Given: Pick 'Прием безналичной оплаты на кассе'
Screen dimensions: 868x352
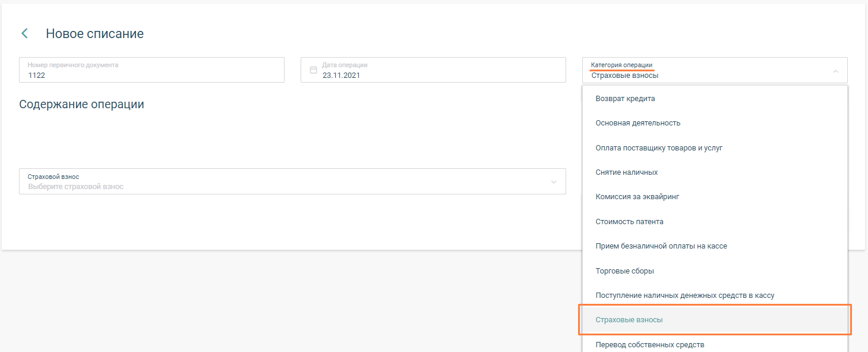Looking at the screenshot, I should (x=715, y=246).
